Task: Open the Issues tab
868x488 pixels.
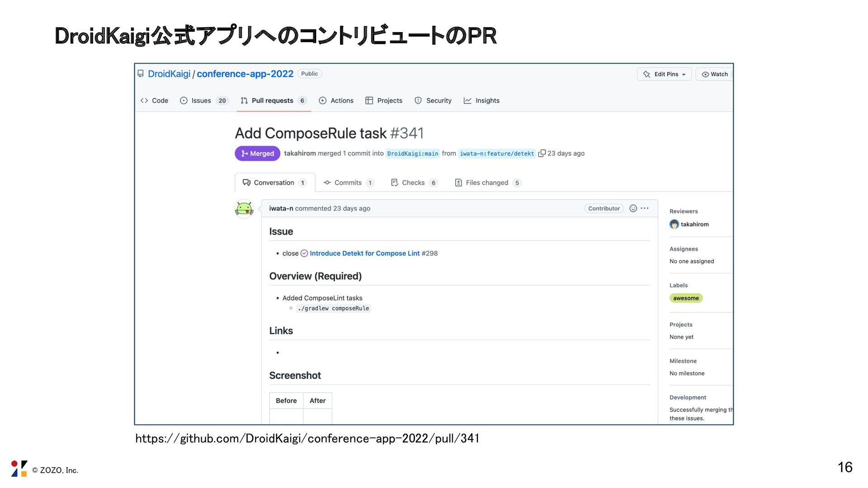Action: tap(201, 101)
